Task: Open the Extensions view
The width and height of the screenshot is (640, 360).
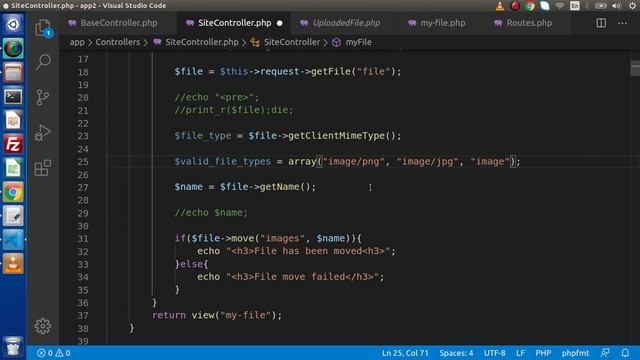Action: tap(42, 168)
